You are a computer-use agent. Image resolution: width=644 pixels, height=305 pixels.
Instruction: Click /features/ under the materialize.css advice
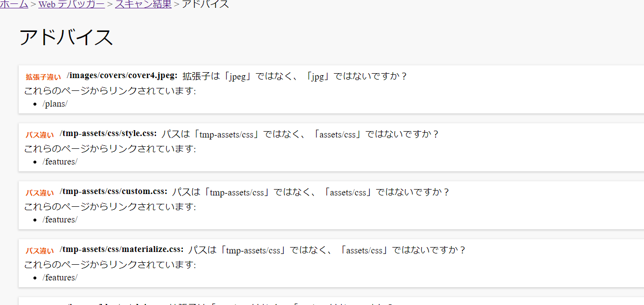point(60,278)
